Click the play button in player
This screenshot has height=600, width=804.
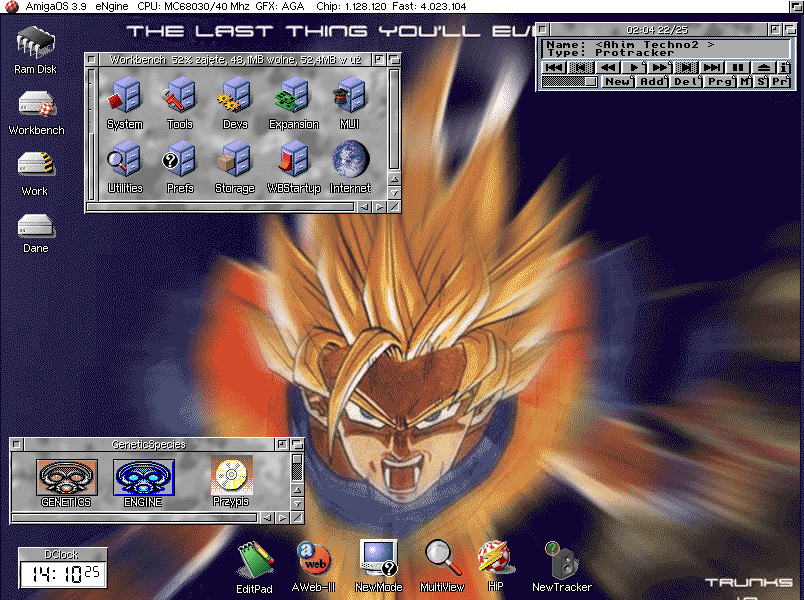[x=634, y=67]
